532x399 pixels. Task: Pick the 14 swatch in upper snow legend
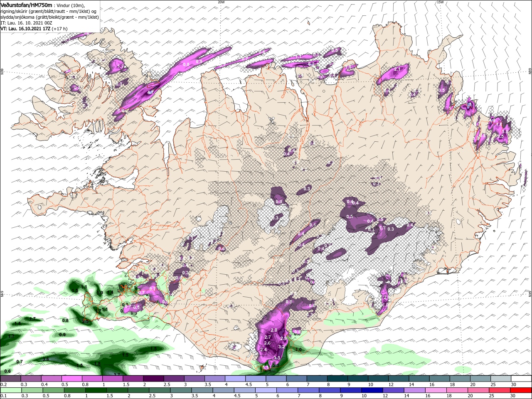[x=419, y=379]
